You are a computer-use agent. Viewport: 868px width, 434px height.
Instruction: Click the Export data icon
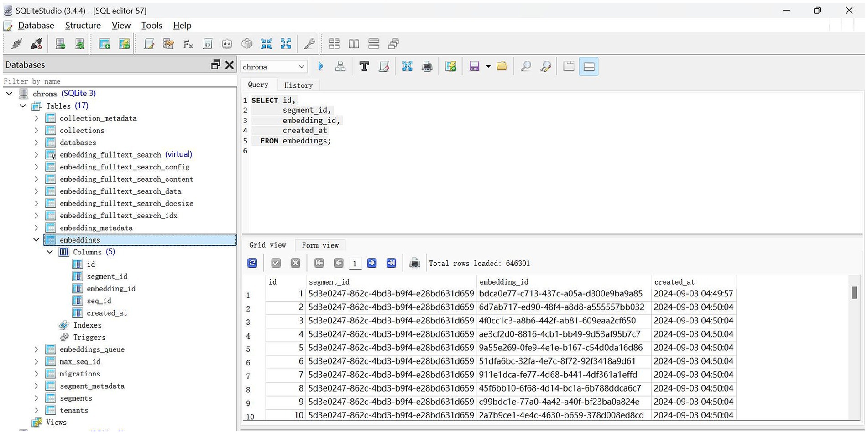click(x=286, y=44)
